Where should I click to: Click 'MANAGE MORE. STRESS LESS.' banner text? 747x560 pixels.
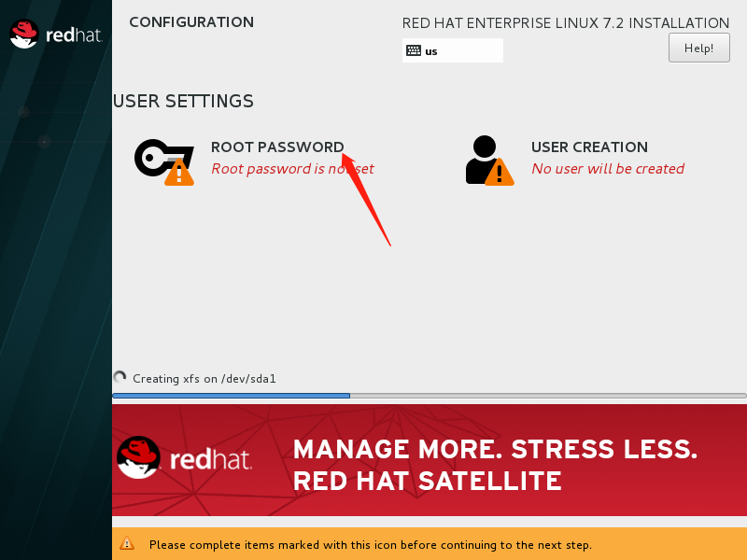[x=496, y=449]
